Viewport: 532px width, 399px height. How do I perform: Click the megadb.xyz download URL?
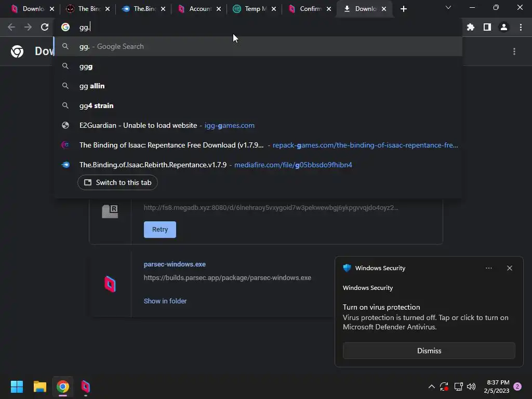tap(271, 207)
